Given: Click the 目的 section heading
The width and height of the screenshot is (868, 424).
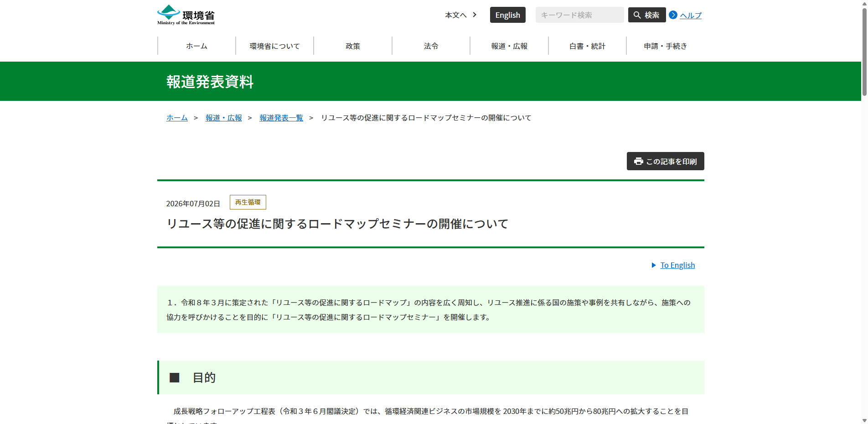Looking at the screenshot, I should [204, 377].
